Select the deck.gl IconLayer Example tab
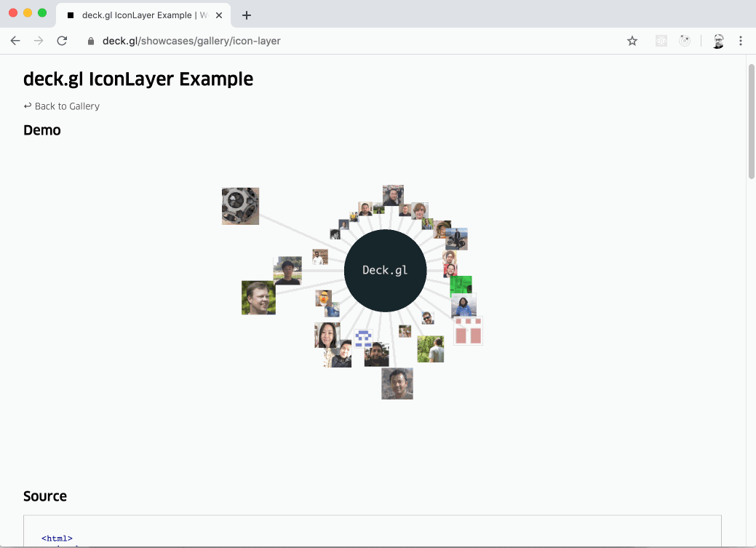The width and height of the screenshot is (756, 548). 143,15
